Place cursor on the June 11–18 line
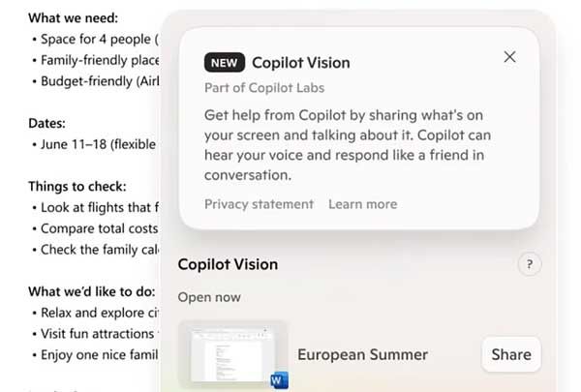The image size is (581, 392). point(97,145)
